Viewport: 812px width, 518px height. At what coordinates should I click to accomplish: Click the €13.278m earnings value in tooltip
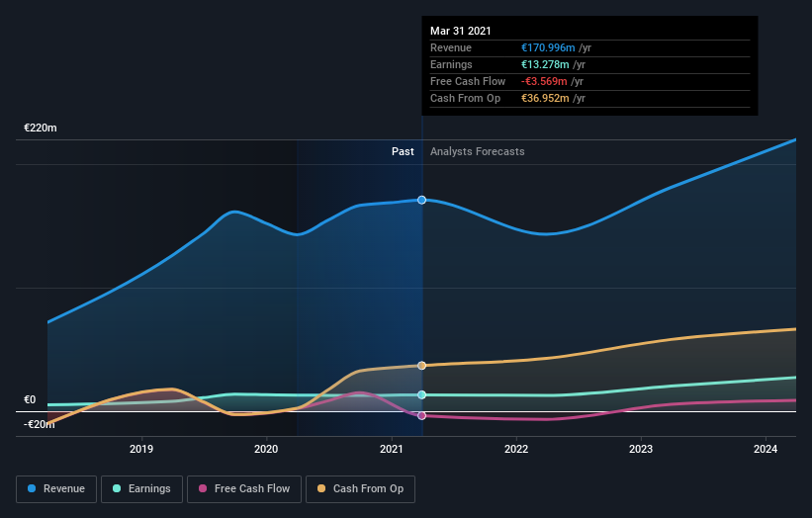pos(545,64)
